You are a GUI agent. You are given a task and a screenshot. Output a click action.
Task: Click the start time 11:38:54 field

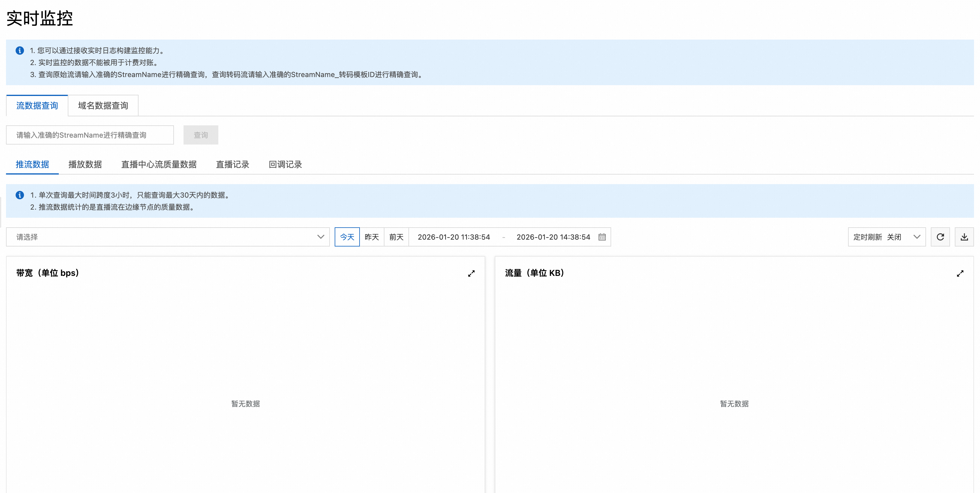[x=453, y=237]
